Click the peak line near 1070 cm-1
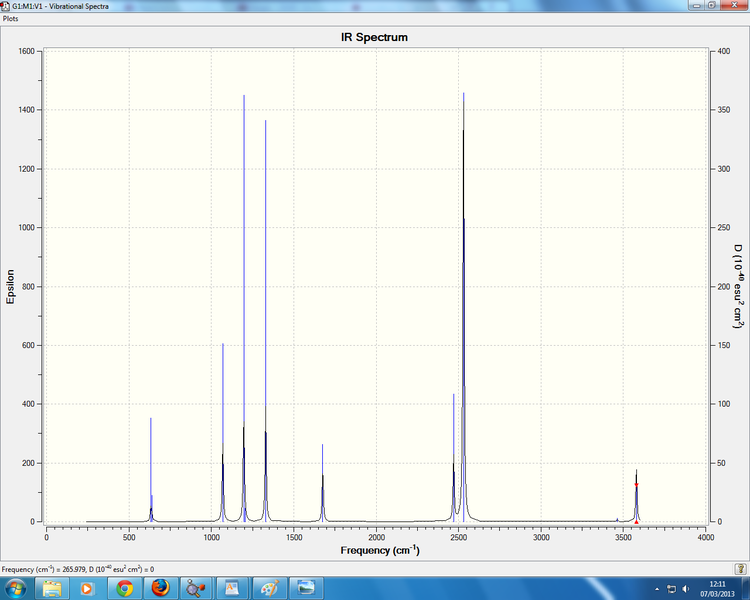This screenshot has width=750, height=600. pyautogui.click(x=223, y=431)
